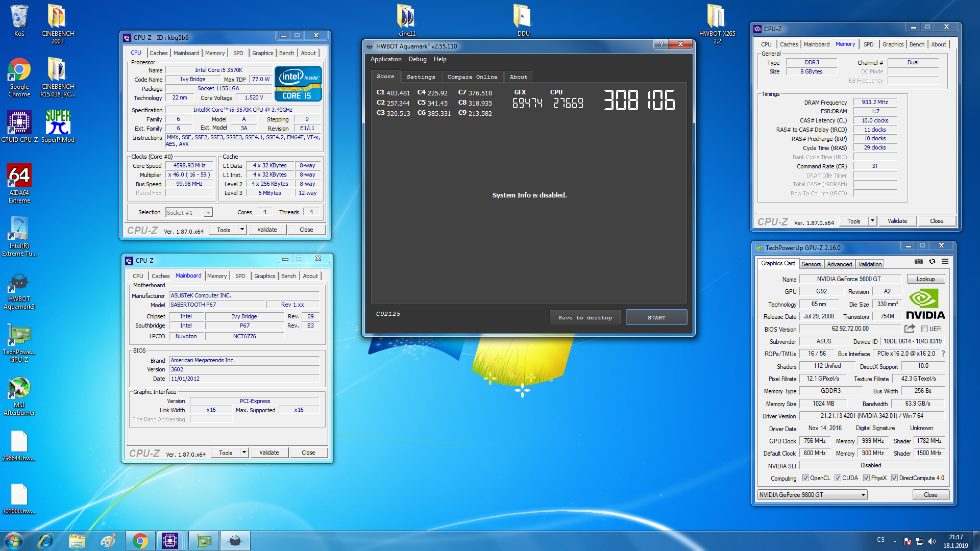
Task: Open cine11 folder on desktop
Action: [x=407, y=20]
